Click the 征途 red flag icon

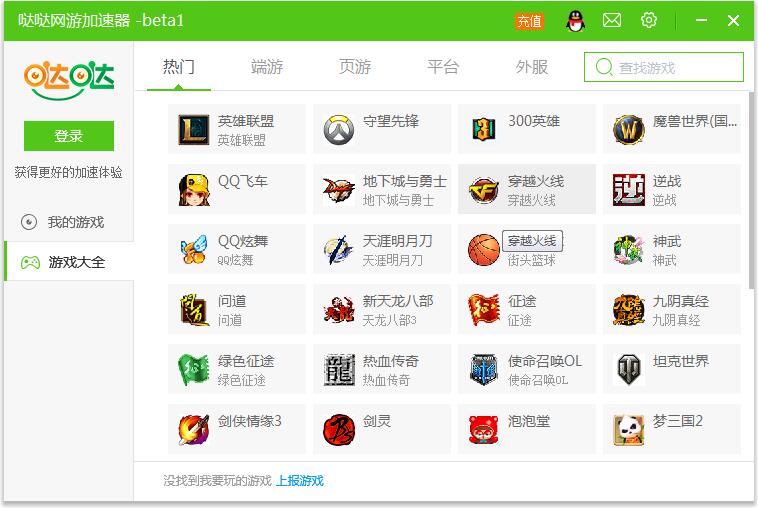484,309
